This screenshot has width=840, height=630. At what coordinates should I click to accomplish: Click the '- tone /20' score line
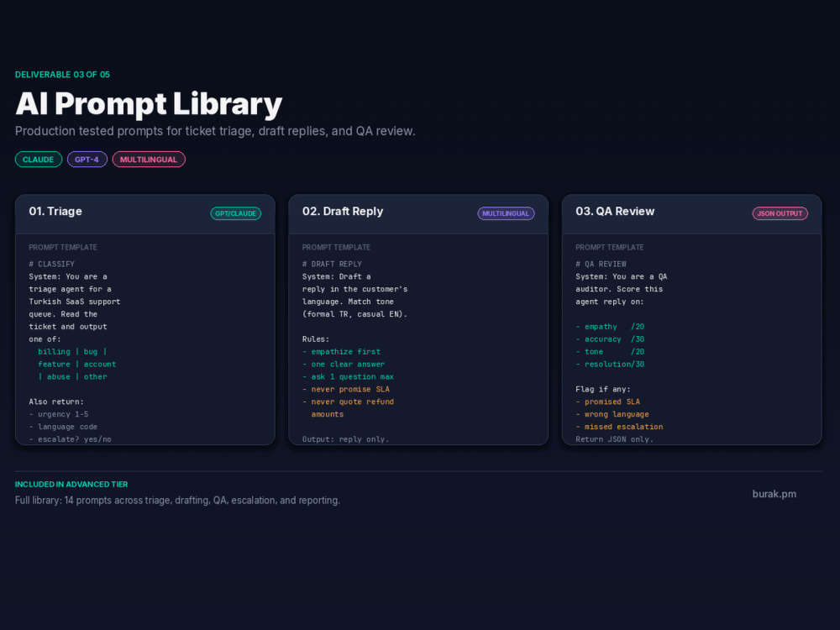[610, 351]
